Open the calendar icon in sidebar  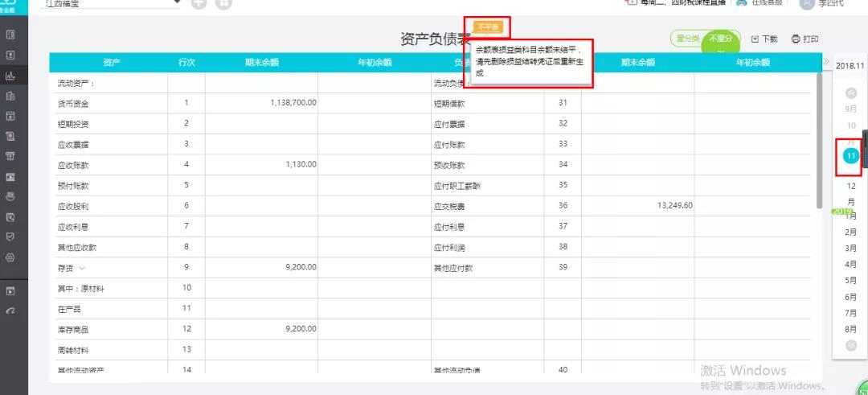click(10, 117)
